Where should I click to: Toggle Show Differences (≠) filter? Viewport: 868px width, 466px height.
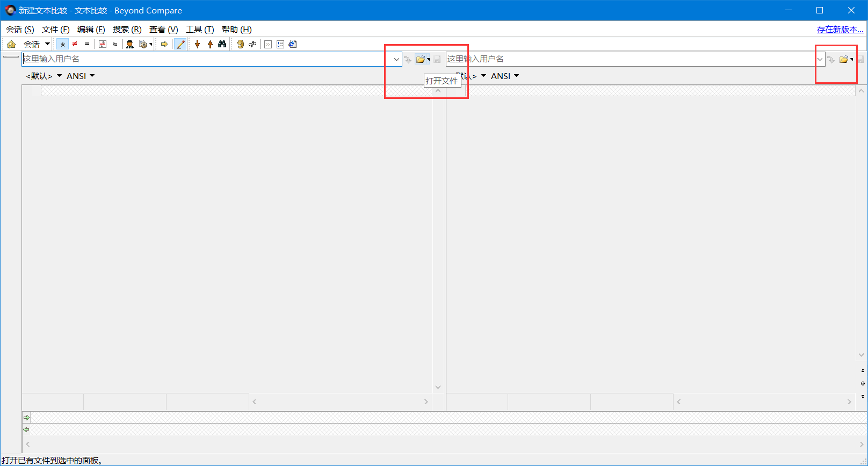click(x=75, y=44)
